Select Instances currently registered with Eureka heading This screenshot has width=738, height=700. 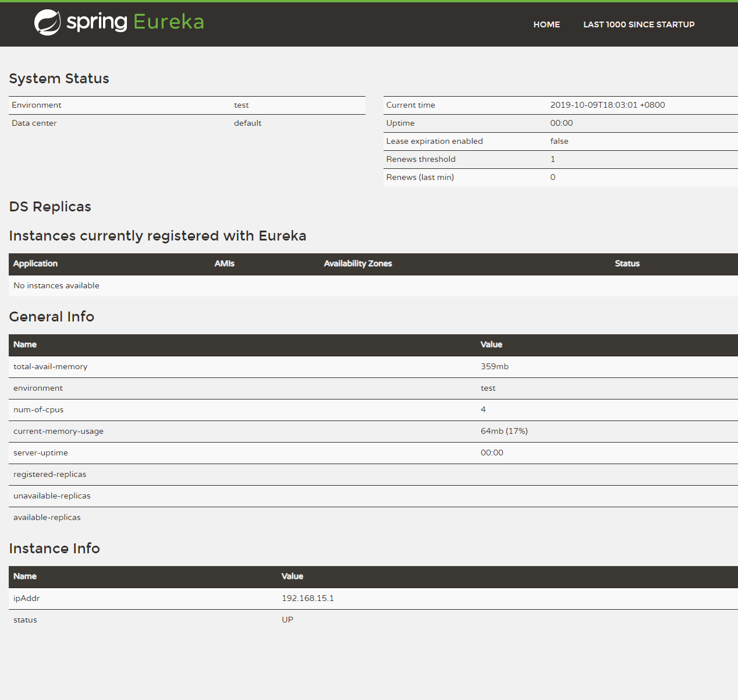157,236
